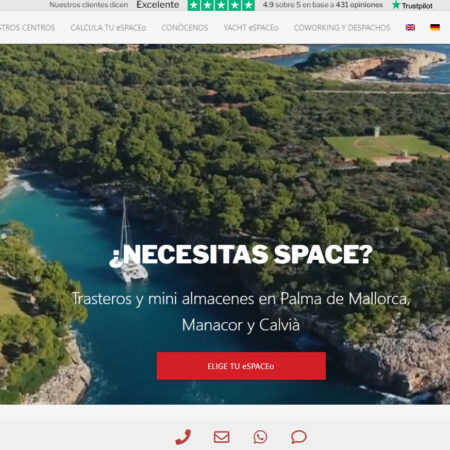Open COWORKING Y DESPACHOS menu item
This screenshot has width=450, height=450.
[342, 28]
